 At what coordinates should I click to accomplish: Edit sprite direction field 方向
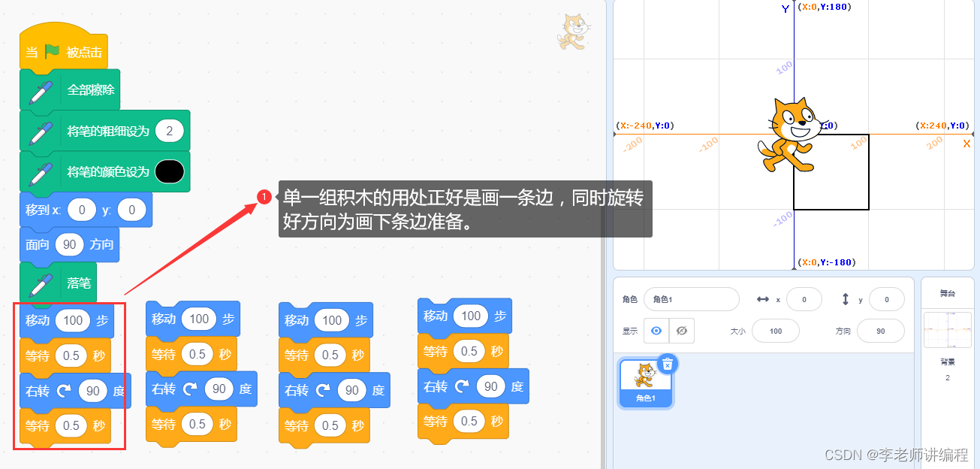coord(880,331)
